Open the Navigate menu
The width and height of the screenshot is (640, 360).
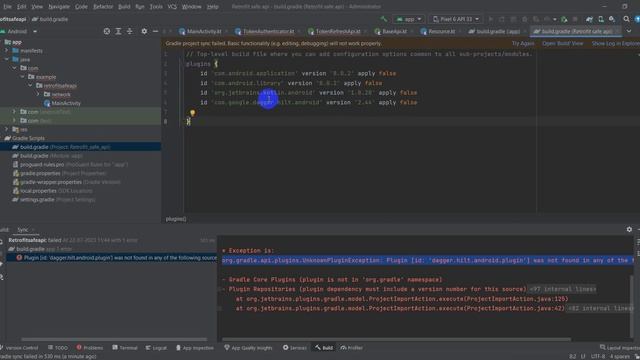pyautogui.click(x=59, y=7)
